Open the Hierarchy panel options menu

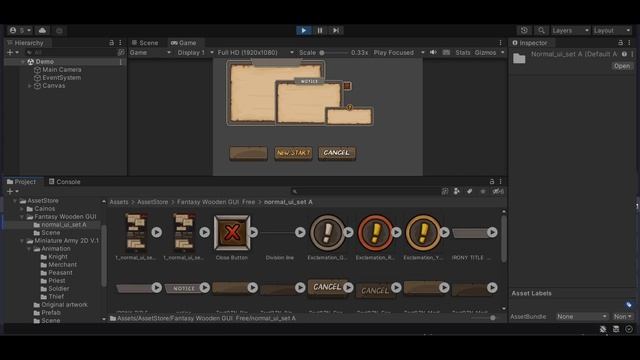click(x=120, y=43)
